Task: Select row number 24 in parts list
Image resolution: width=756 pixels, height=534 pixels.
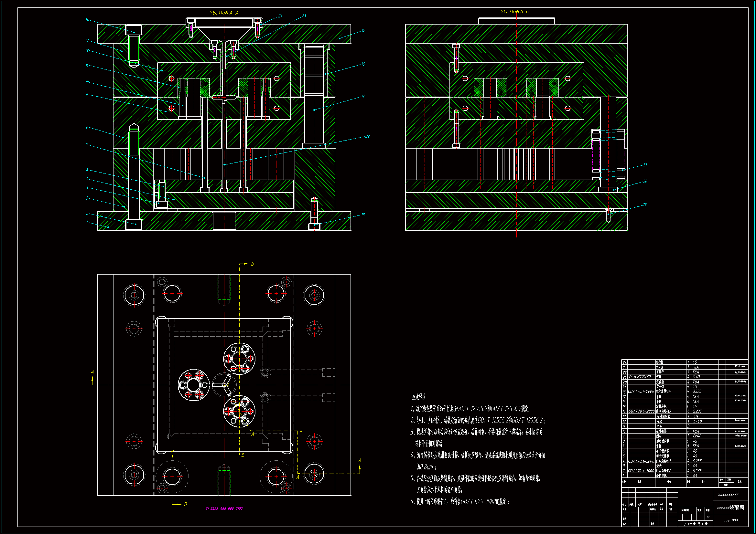Action: pyautogui.click(x=624, y=362)
